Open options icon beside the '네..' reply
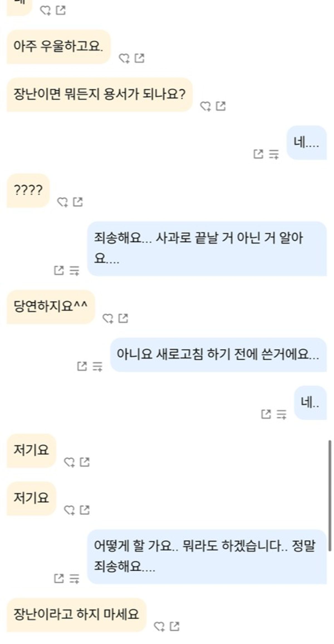 (281, 414)
